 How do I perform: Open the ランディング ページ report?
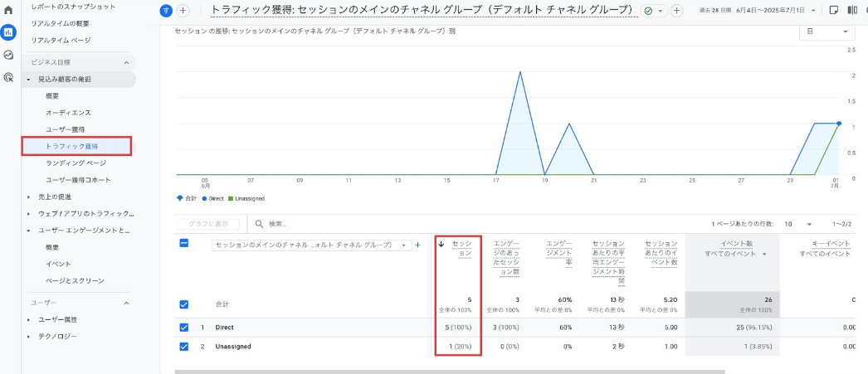click(x=76, y=163)
